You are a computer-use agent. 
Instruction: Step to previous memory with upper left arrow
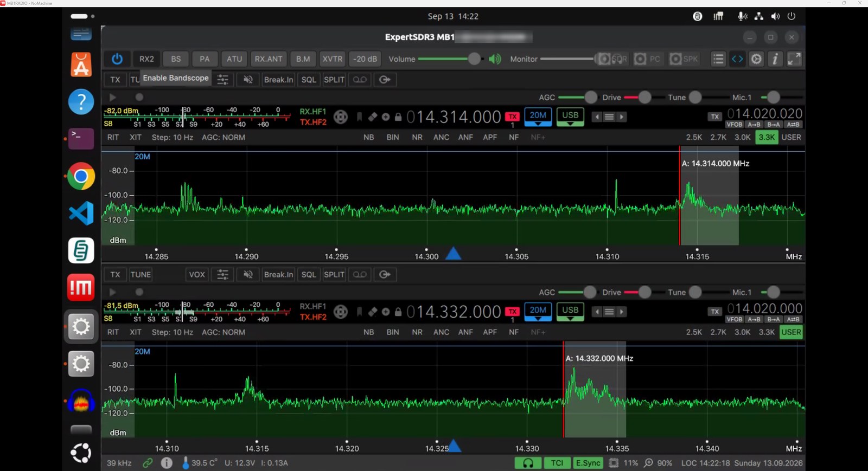coord(597,117)
